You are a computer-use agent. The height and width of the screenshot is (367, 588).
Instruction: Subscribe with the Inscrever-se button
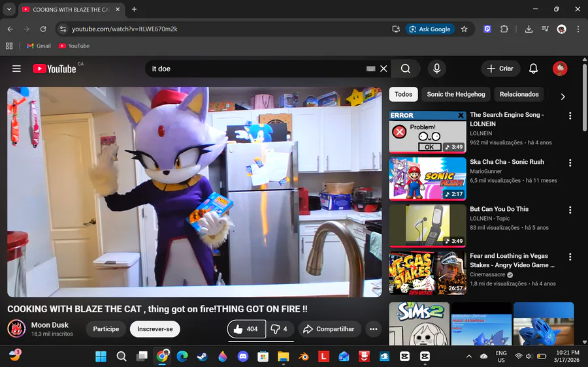[x=155, y=329]
